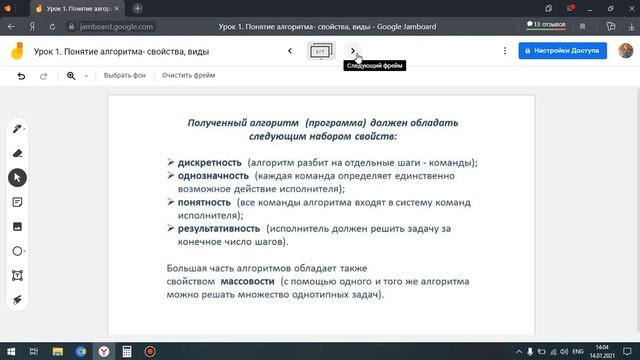Open the Windows Start menu
640x360 pixels.
(x=11, y=351)
